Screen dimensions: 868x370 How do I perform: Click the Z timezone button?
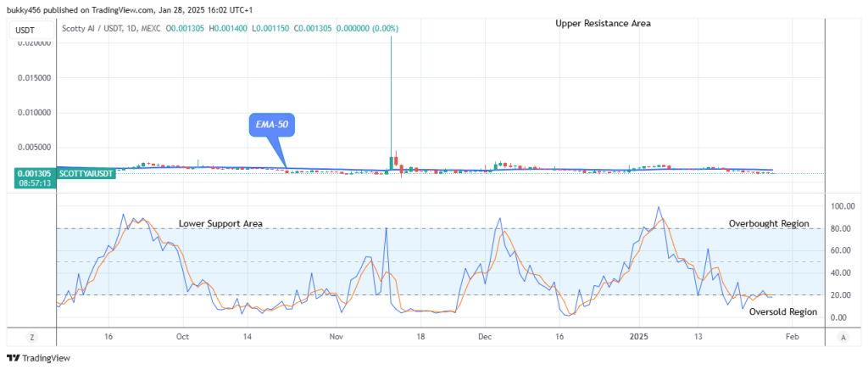[x=32, y=337]
